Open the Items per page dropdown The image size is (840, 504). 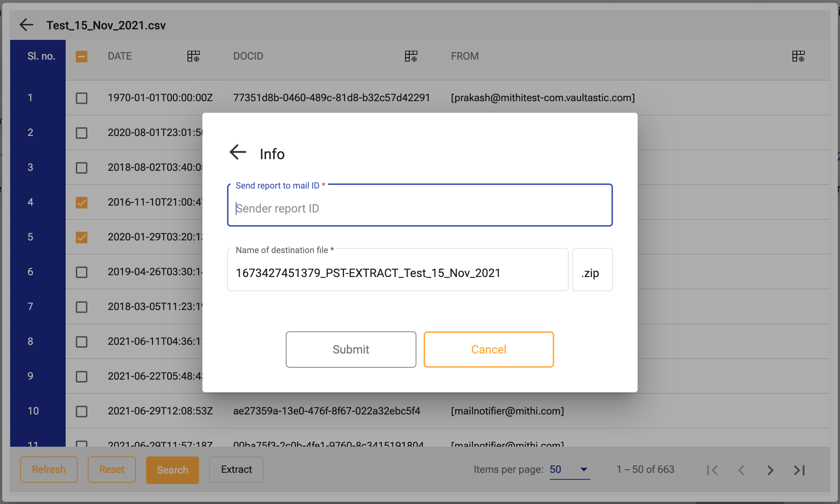569,470
